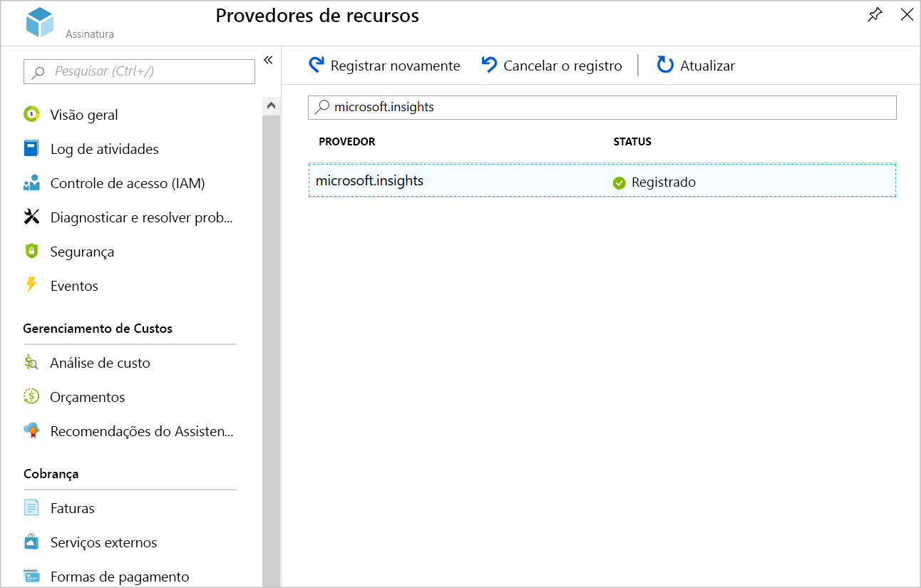This screenshot has width=921, height=588.
Task: Click the green Registrado check icon
Action: tap(619, 182)
